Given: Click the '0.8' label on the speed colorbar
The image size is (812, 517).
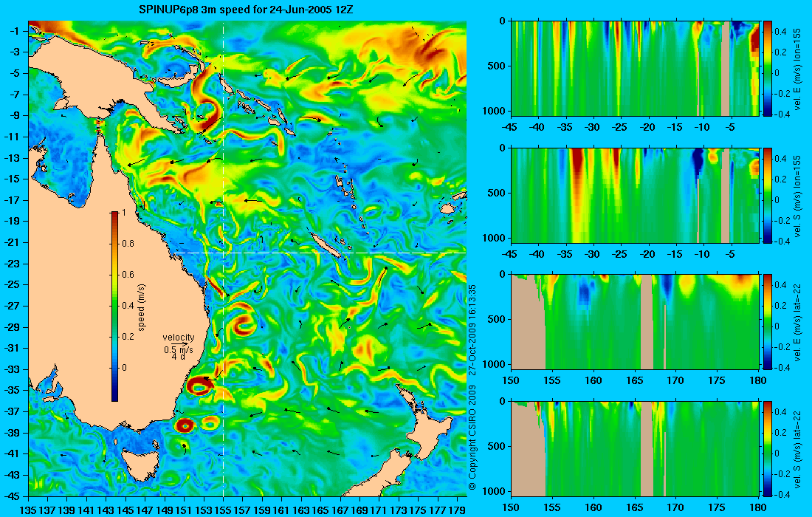Looking at the screenshot, I should (x=128, y=244).
